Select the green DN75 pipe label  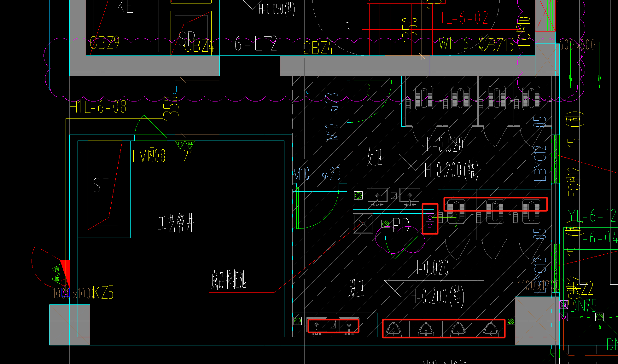[x=583, y=305]
